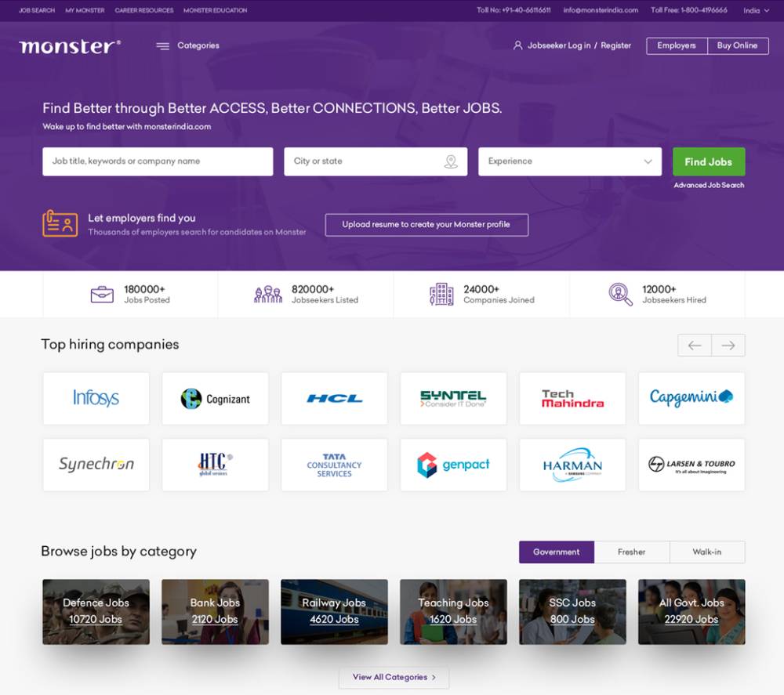
Task: Click the info@monsterindia.com email link
Action: pos(601,10)
